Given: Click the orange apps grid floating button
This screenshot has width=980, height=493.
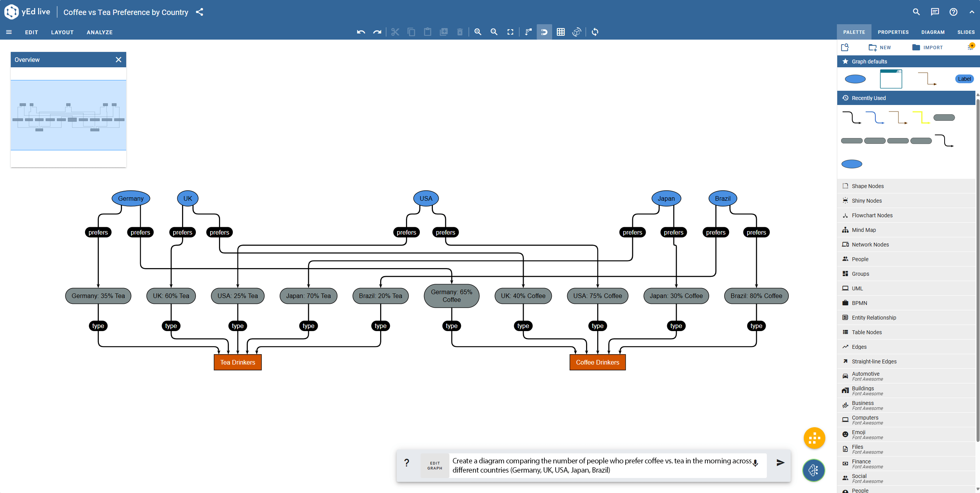Looking at the screenshot, I should pyautogui.click(x=814, y=438).
